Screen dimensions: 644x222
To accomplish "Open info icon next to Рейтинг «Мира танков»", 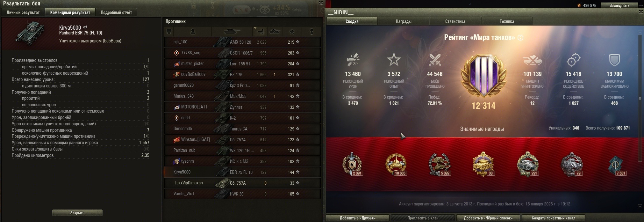I will 520,38.
